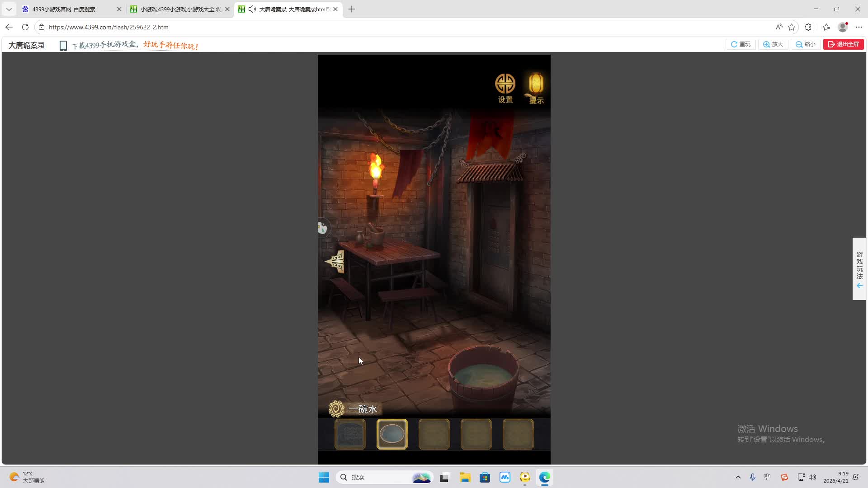Screen dimensions: 868x488
Task: Click the fifth empty inventory slot
Action: [x=518, y=434]
